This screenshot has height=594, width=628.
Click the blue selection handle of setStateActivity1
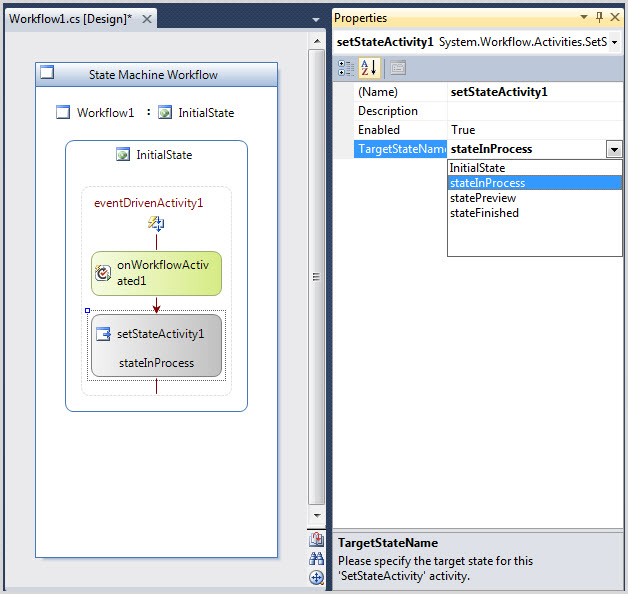coord(87,310)
